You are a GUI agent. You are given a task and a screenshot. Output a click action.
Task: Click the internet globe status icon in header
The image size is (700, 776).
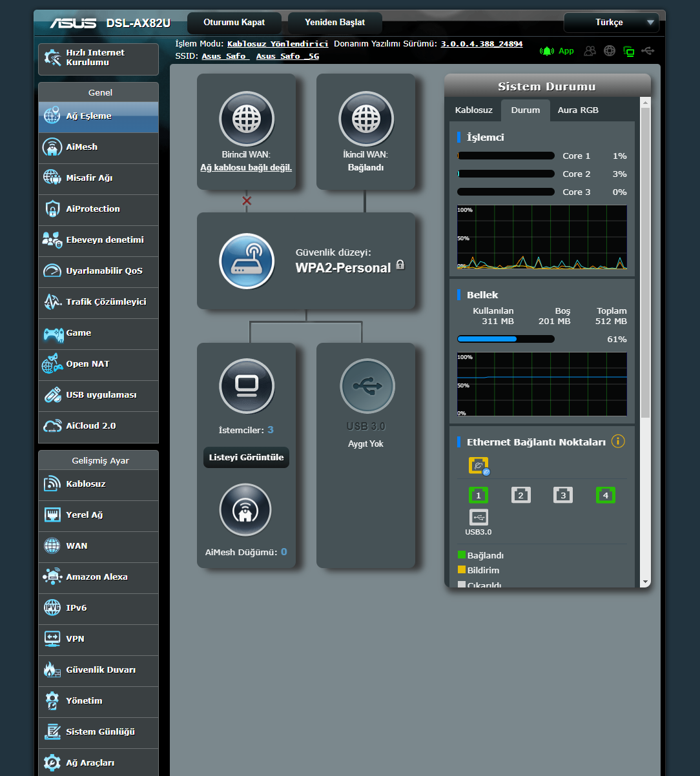pos(609,51)
